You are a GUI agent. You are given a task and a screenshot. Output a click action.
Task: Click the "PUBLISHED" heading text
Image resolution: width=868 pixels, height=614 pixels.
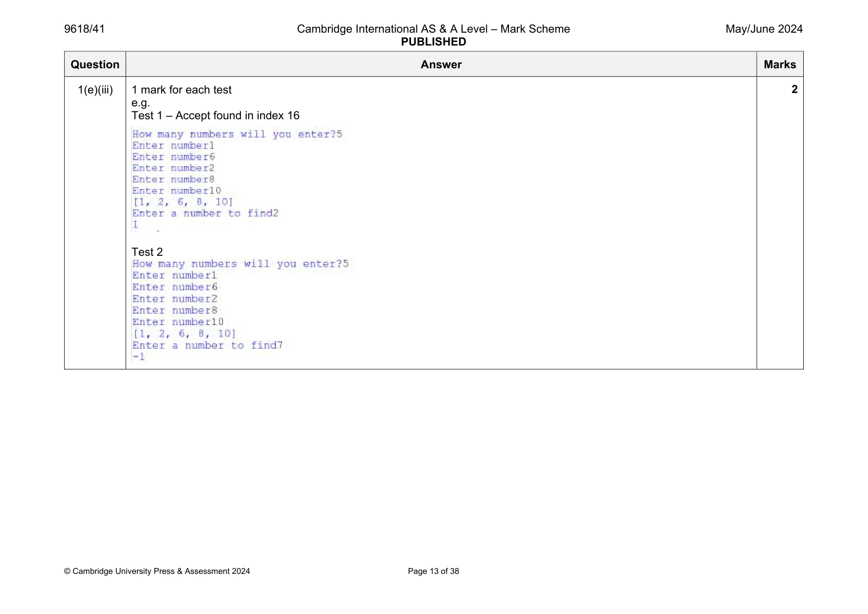[433, 42]
